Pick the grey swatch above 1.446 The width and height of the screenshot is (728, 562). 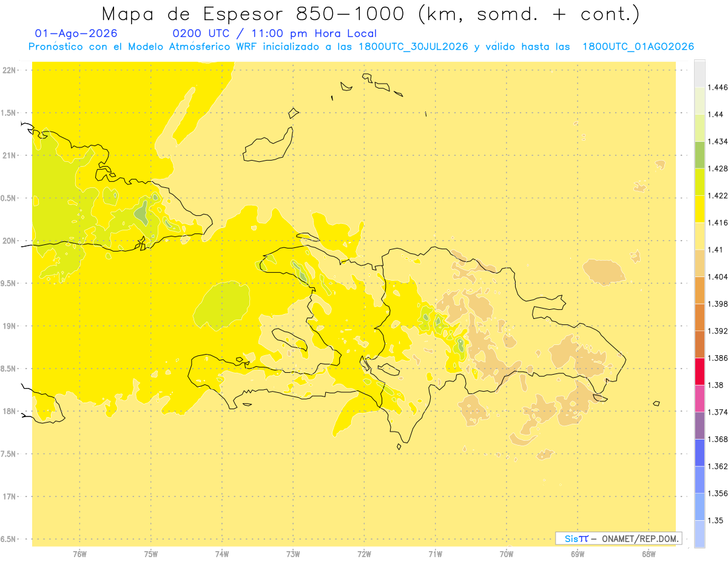pos(699,73)
